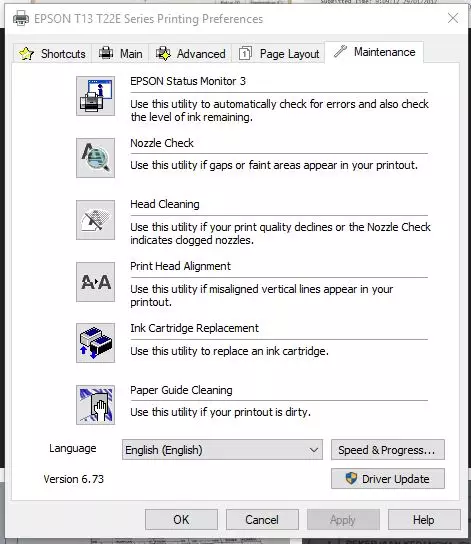Click the Driver Update button

pyautogui.click(x=388, y=479)
